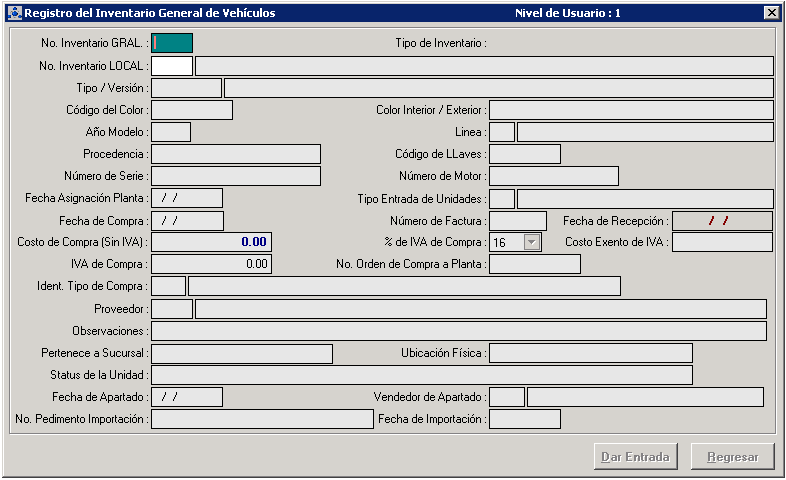Select the Número de Serie field
Viewport: 786px width, 480px height.
(x=235, y=176)
